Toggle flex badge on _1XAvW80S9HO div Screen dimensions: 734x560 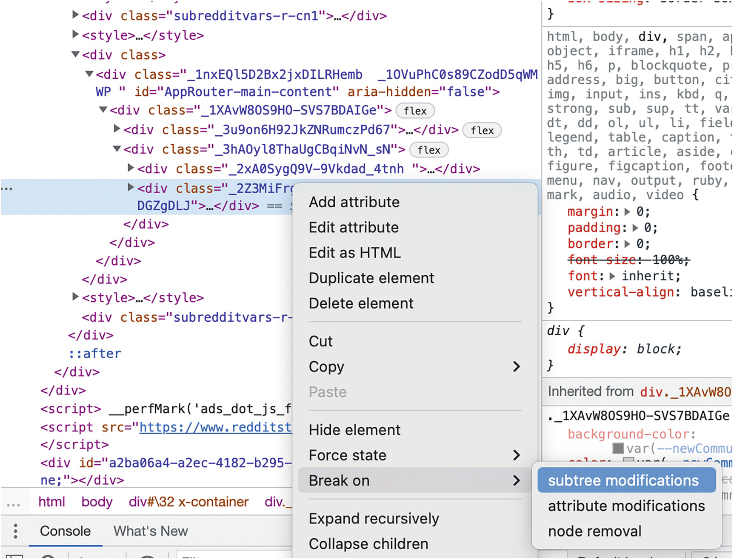(415, 111)
